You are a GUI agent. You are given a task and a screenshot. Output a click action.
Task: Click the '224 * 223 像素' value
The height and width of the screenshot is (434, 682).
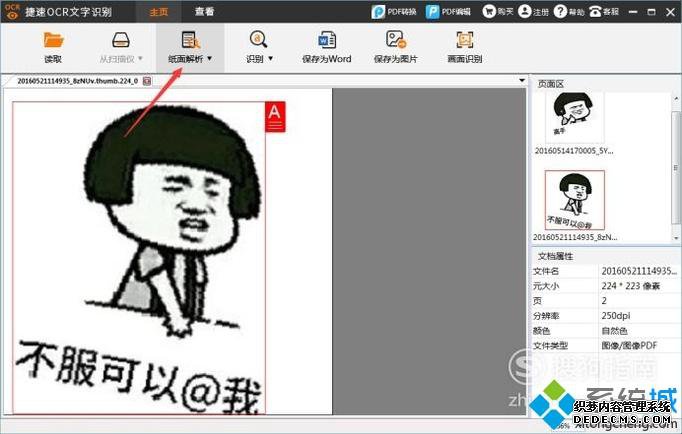[631, 286]
